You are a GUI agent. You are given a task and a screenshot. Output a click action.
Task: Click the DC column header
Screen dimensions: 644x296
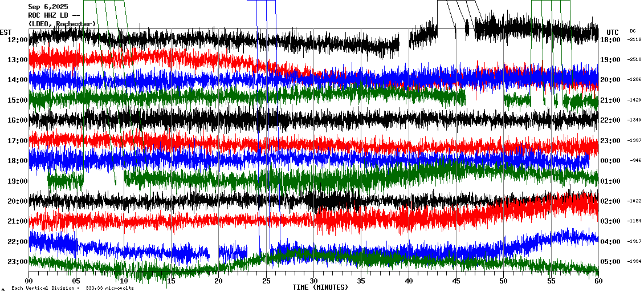[x=633, y=31]
